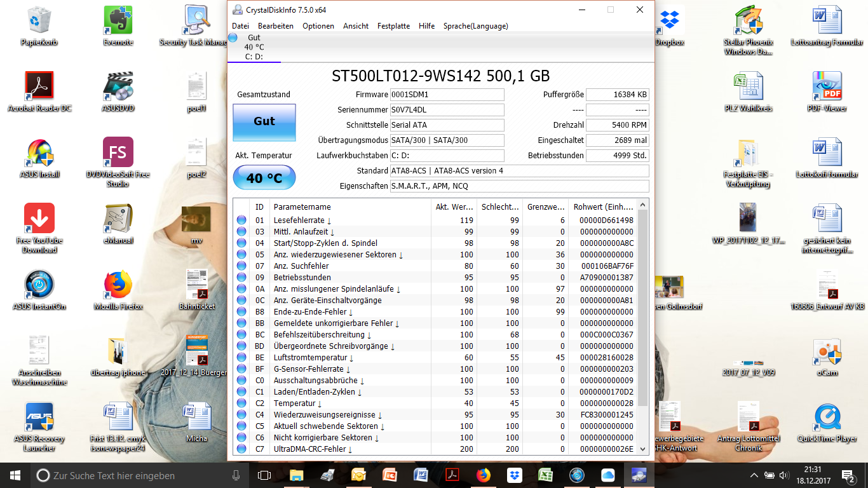The image size is (868, 488).
Task: Click the scrollbar down arrow in the SMART list
Action: [x=642, y=449]
